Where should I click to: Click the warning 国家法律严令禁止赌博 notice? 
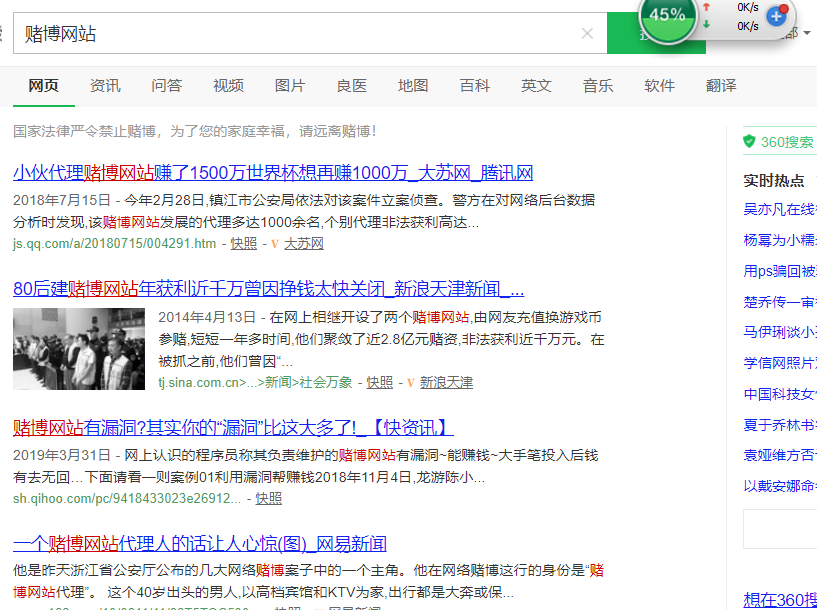coord(194,131)
